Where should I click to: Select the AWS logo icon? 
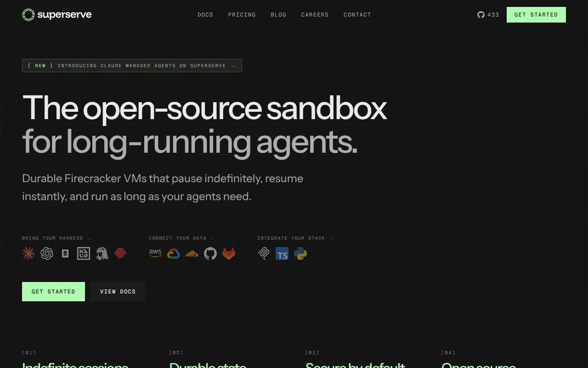[x=155, y=253]
